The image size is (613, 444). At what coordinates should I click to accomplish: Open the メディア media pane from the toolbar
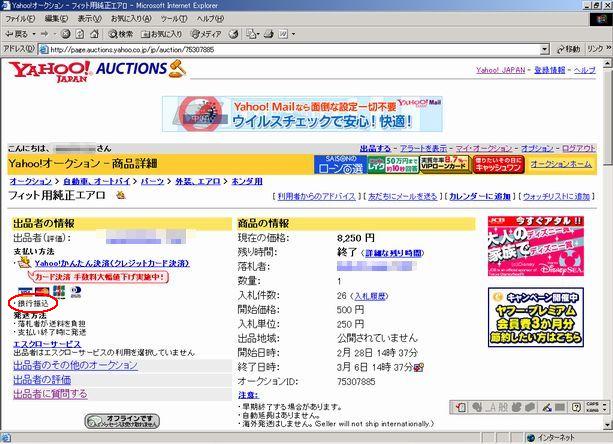click(206, 34)
